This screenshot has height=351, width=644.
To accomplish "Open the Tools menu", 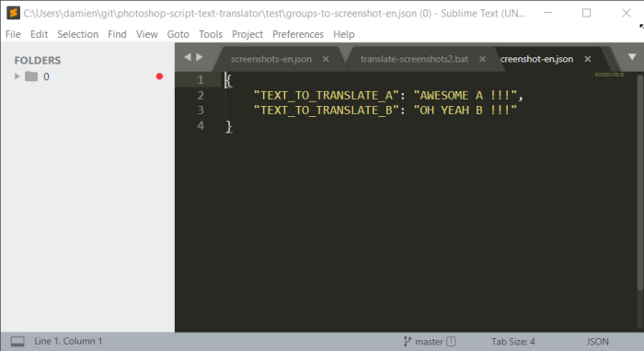I will [211, 34].
